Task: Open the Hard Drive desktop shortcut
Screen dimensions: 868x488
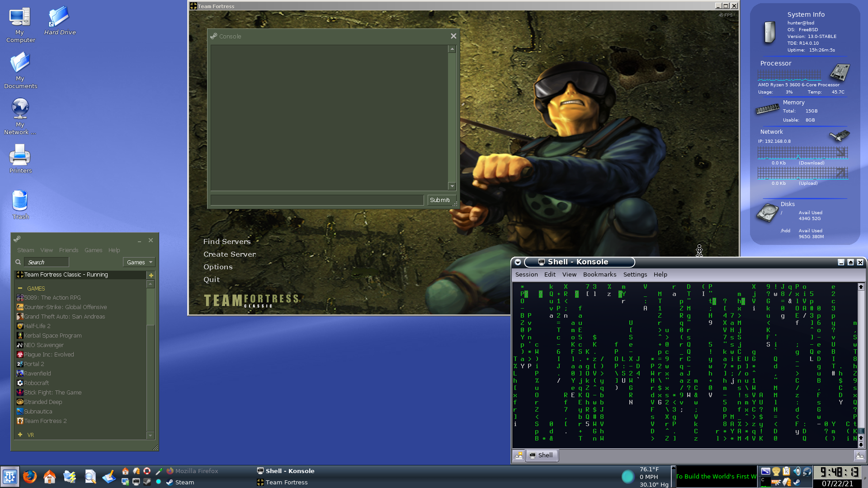Action: [x=60, y=21]
